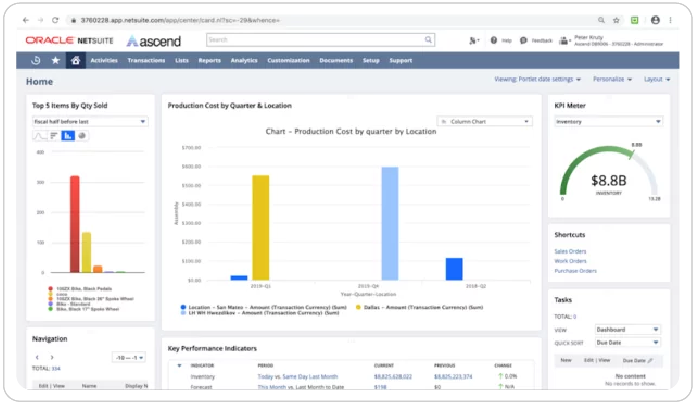Switch Top 5 Items to line chart

point(40,136)
